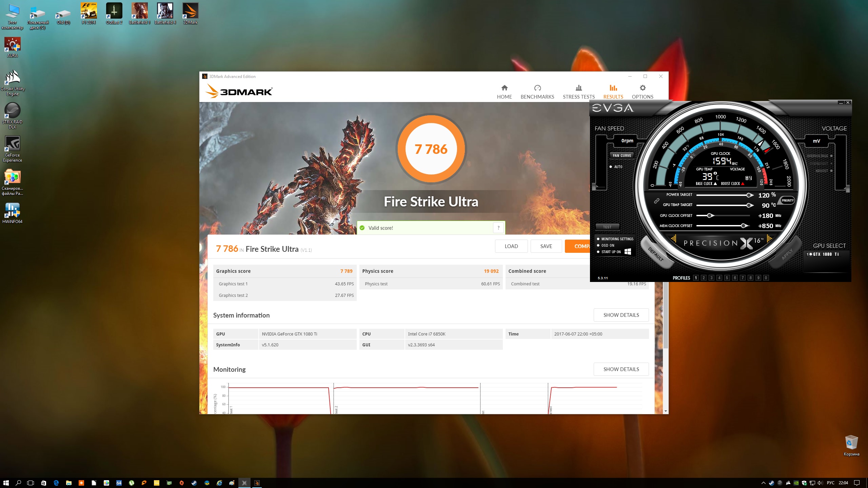This screenshot has width=868, height=488.
Task: Open the Benchmarks gauge icon
Action: [537, 88]
